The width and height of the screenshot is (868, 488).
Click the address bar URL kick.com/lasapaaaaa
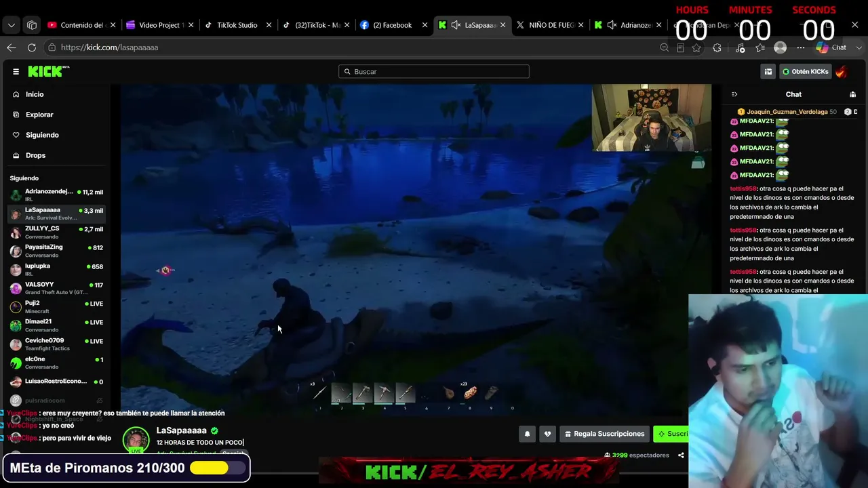pyautogui.click(x=109, y=47)
